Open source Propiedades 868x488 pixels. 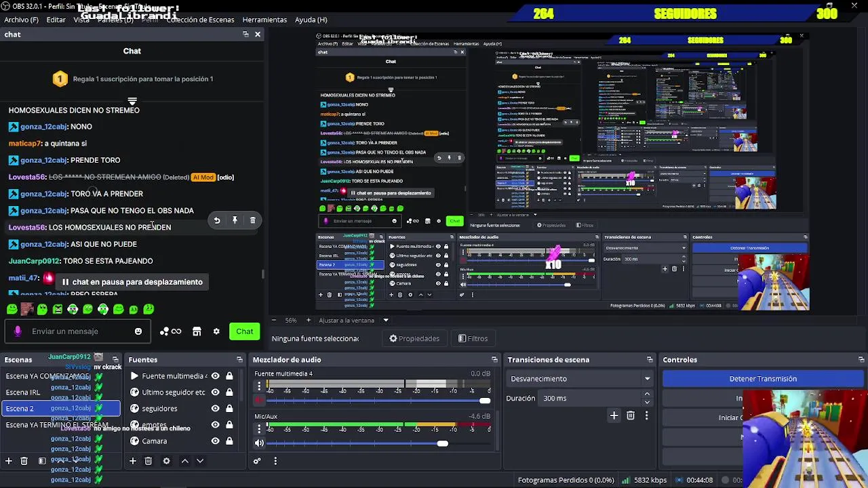click(414, 338)
